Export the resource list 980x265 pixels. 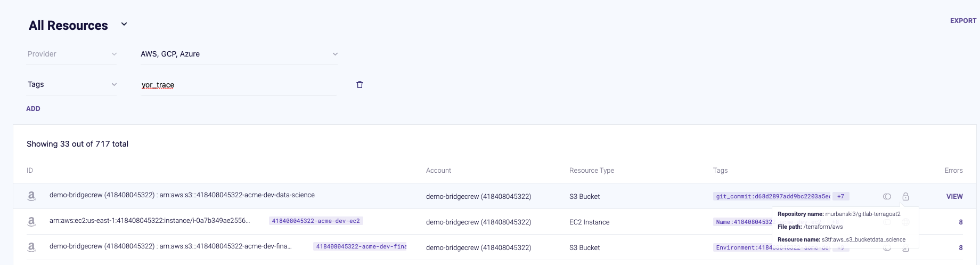963,21
